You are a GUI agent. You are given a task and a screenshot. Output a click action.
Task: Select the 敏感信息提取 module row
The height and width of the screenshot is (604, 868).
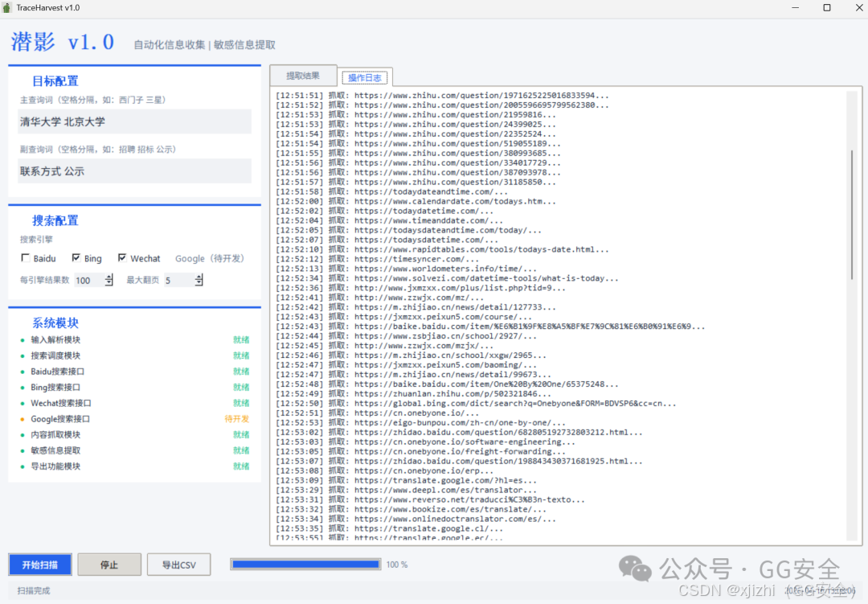point(134,450)
